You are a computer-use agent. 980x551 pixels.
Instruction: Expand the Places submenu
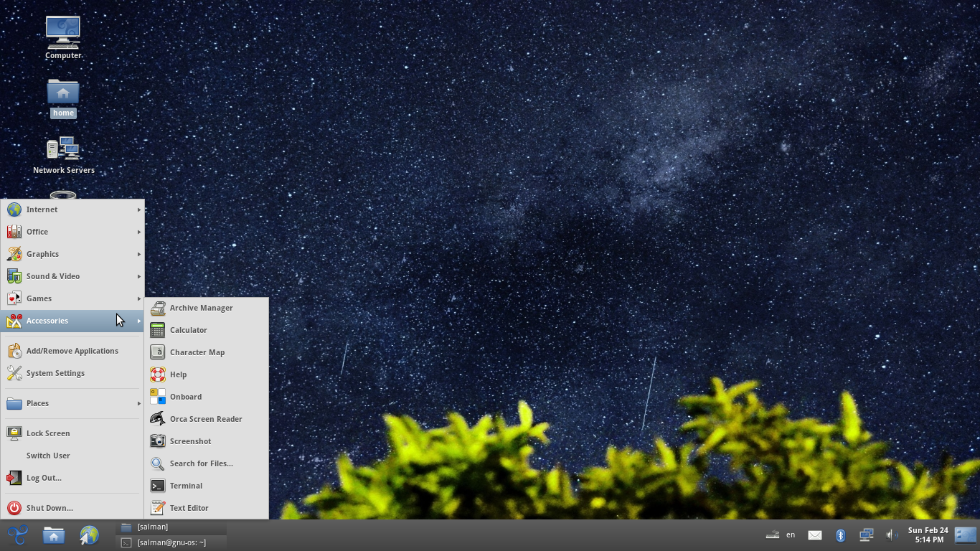click(x=38, y=403)
